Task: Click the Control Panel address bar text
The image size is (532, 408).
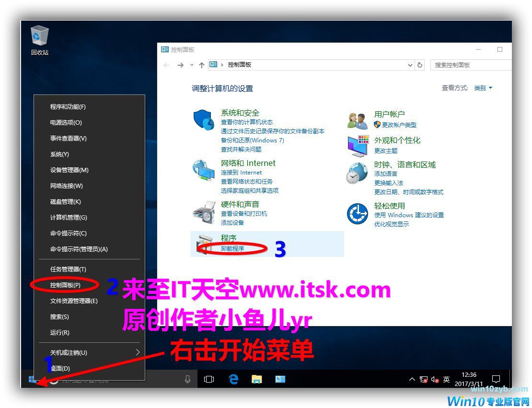Action: coord(240,65)
